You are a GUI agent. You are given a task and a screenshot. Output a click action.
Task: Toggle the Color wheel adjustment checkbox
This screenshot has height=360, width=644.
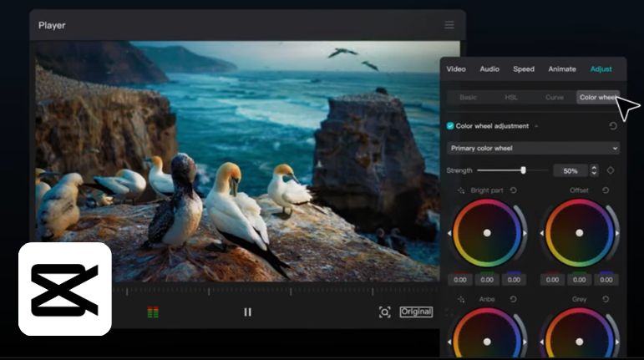[450, 126]
